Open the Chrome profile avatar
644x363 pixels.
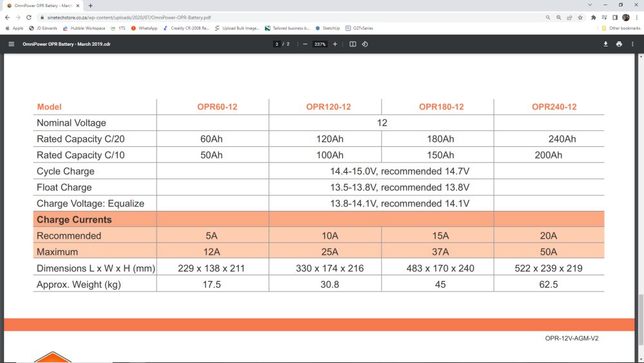coord(626,17)
